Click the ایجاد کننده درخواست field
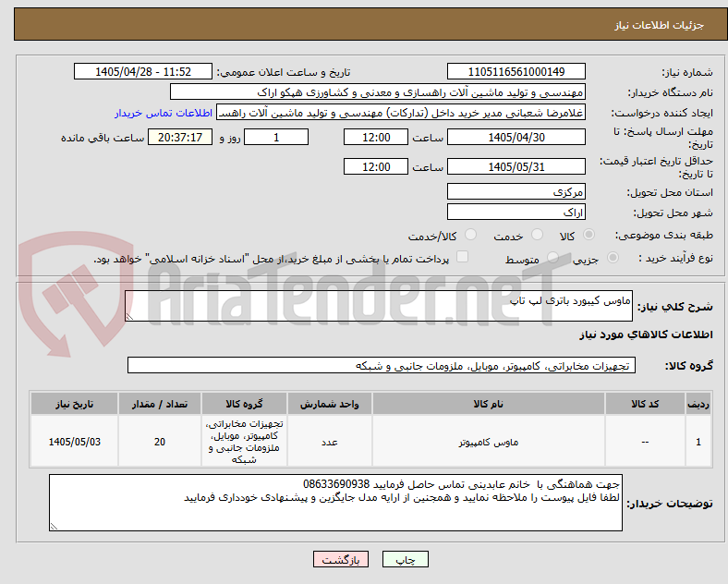 point(401,113)
